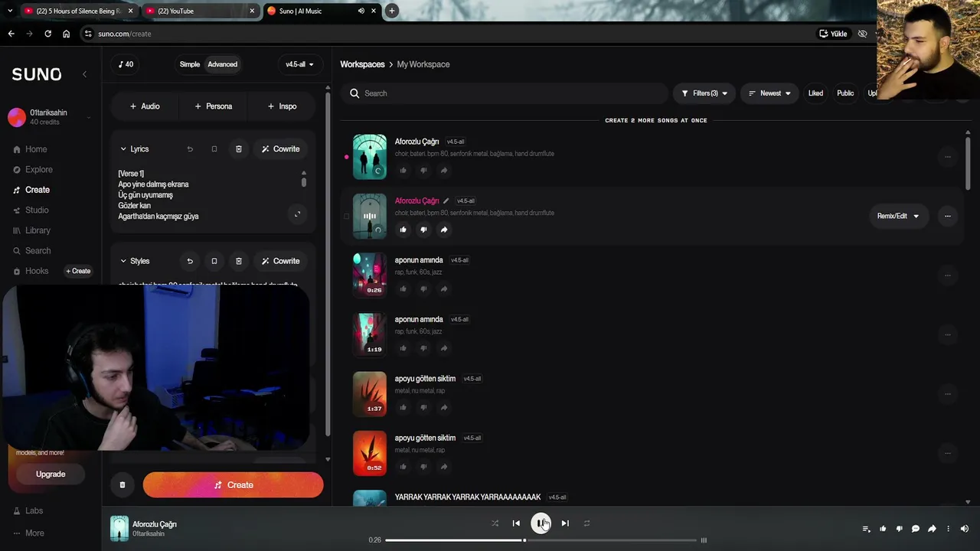Skip to the next track
The height and width of the screenshot is (551, 980).
point(565,523)
